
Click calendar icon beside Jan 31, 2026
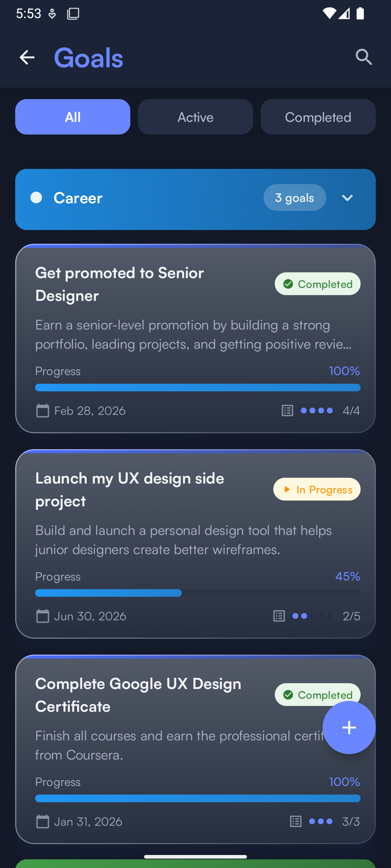[x=43, y=822]
